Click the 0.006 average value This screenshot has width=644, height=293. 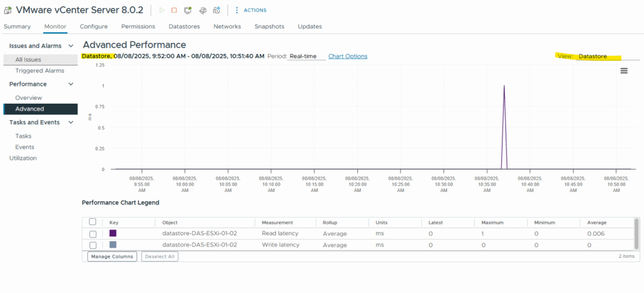point(595,233)
